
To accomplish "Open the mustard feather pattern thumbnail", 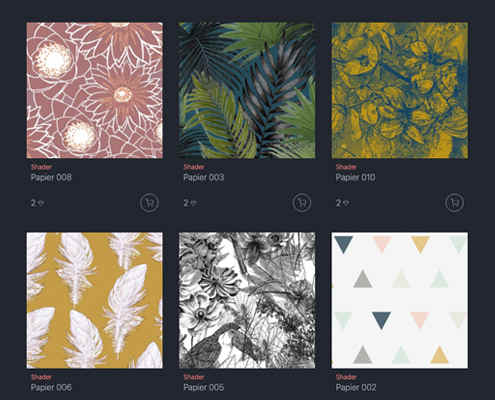I will (95, 300).
